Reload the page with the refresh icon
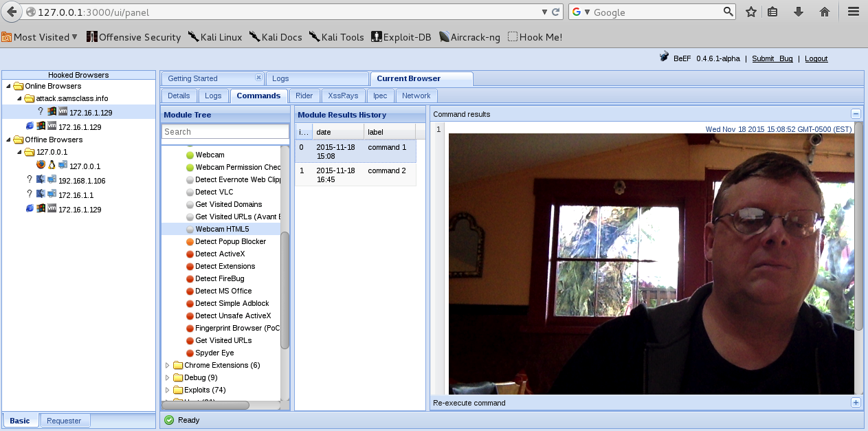Image resolution: width=868 pixels, height=431 pixels. (x=556, y=12)
